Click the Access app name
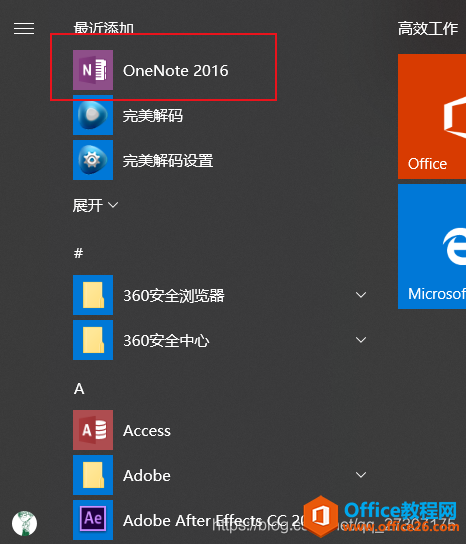 point(147,431)
